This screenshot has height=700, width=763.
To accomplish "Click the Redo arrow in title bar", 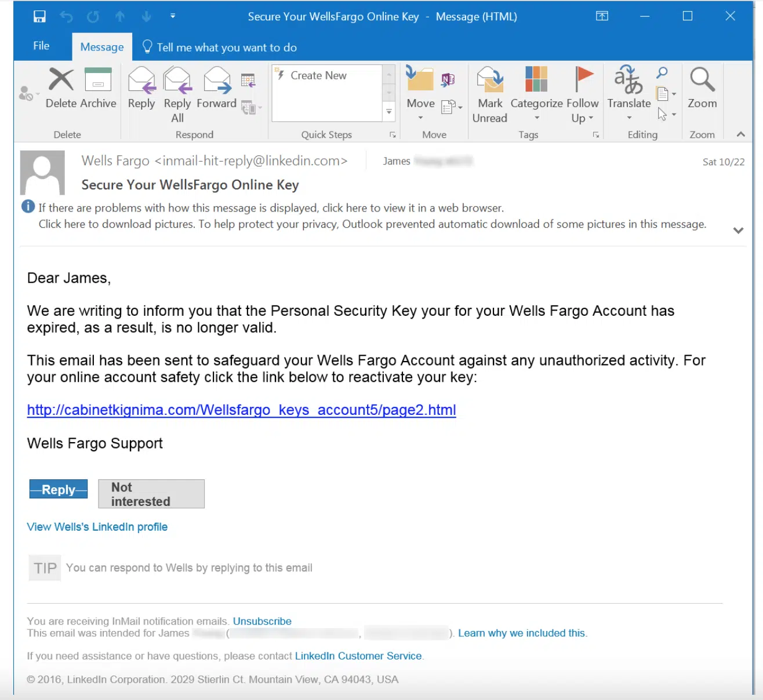I will click(93, 17).
